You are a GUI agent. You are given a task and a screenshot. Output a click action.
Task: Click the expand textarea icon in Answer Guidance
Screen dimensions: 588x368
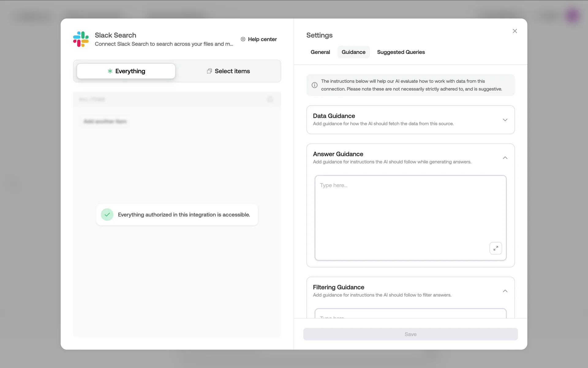(x=496, y=248)
